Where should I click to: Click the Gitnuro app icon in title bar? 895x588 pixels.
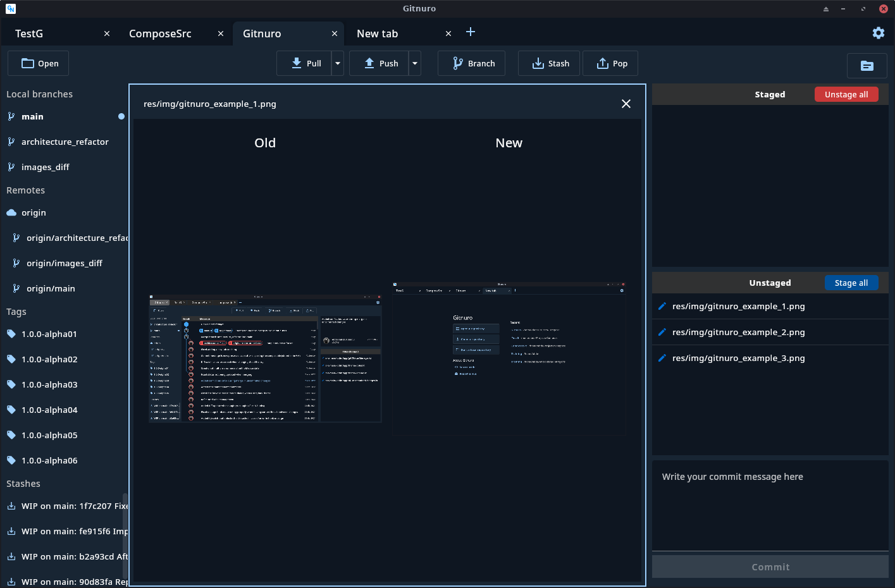pos(10,8)
